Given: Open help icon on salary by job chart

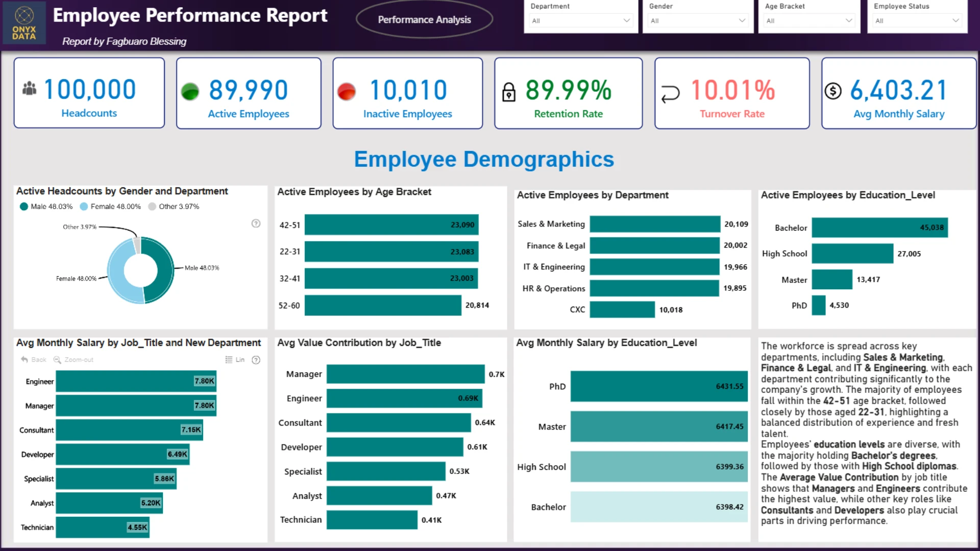Looking at the screenshot, I should click(x=256, y=360).
